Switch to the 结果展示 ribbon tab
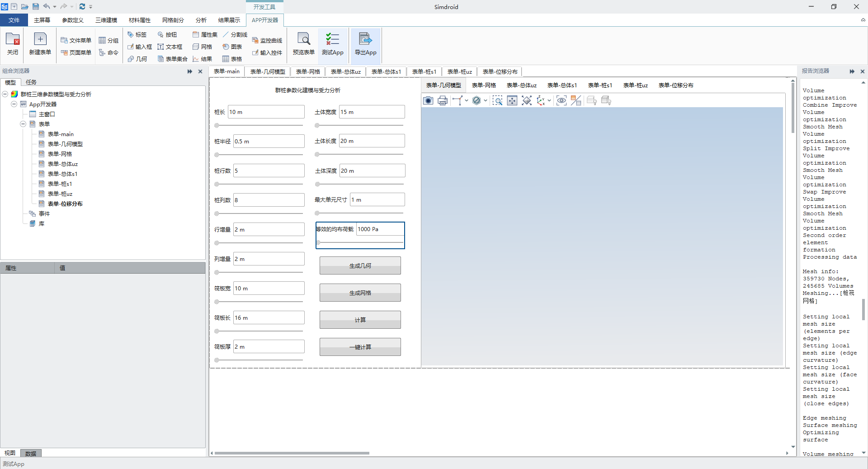Image resolution: width=868 pixels, height=469 pixels. tap(229, 20)
